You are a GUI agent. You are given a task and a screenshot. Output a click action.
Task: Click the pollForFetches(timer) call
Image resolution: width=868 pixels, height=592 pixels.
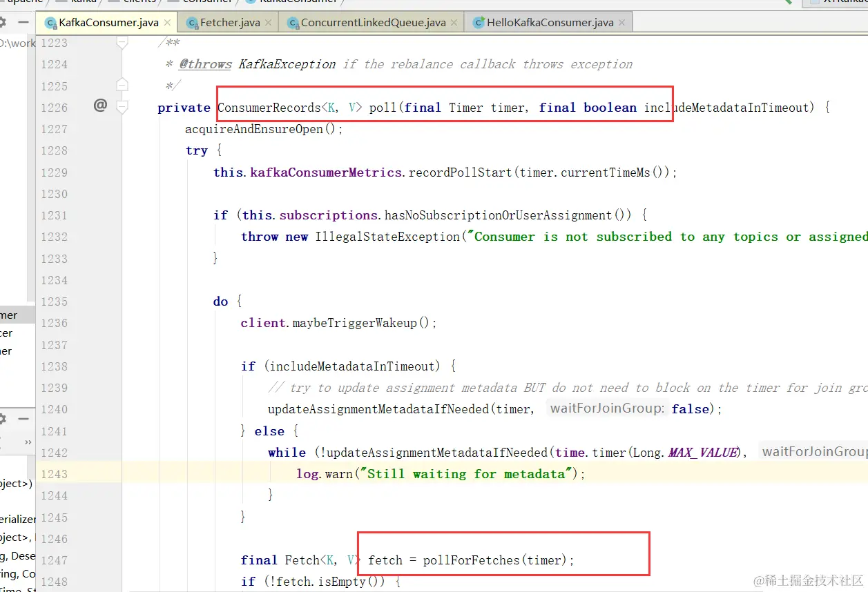(494, 560)
